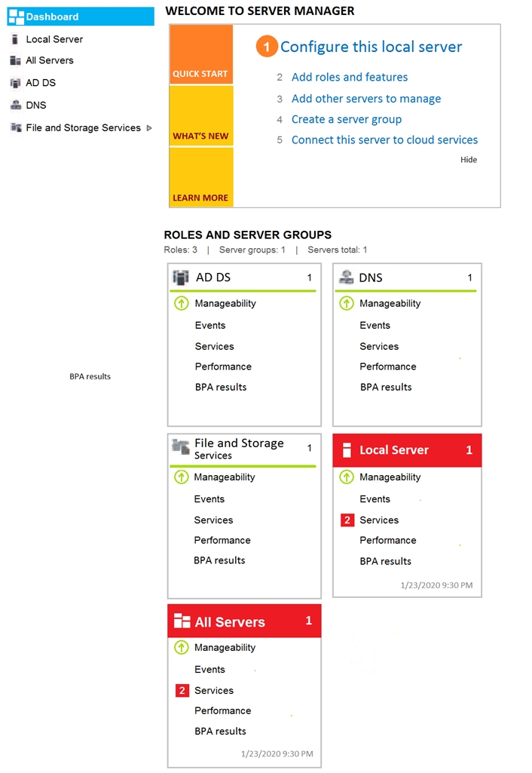Click the AD DS tile header icon
532x773 pixels.
click(181, 278)
